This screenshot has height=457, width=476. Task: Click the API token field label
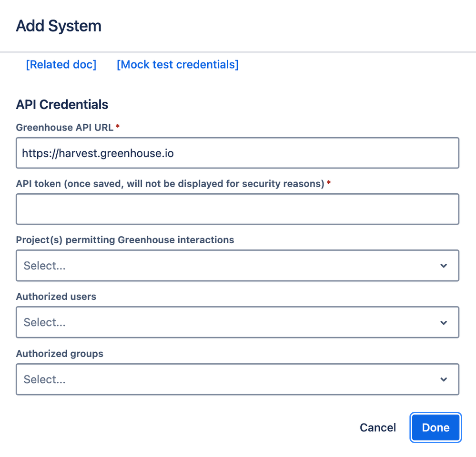[170, 184]
